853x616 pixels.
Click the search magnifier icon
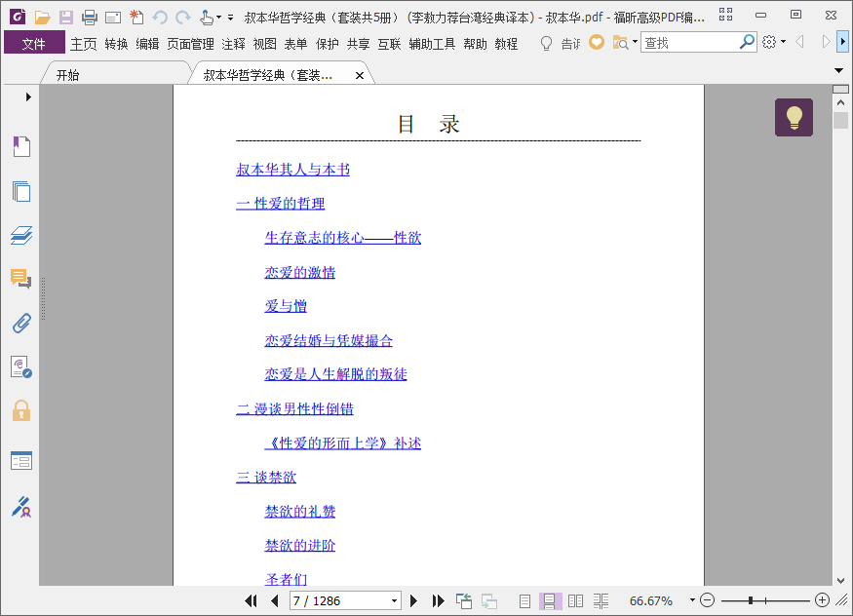(x=747, y=41)
